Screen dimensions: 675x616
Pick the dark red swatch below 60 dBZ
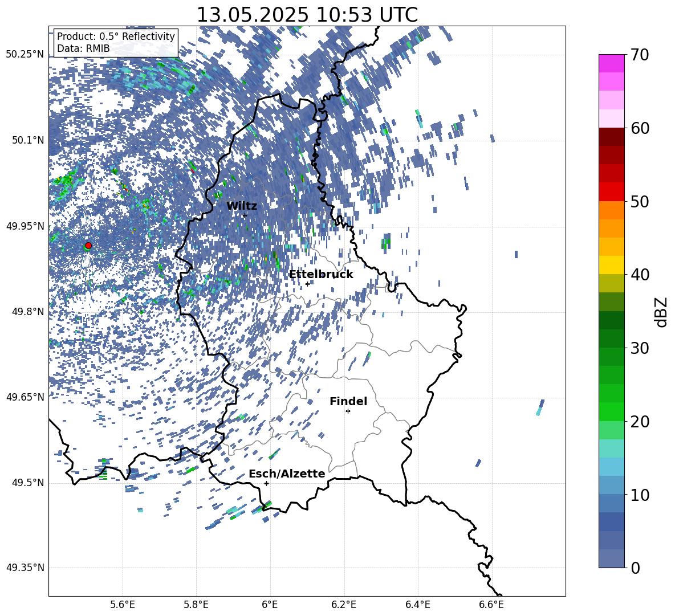[611, 137]
